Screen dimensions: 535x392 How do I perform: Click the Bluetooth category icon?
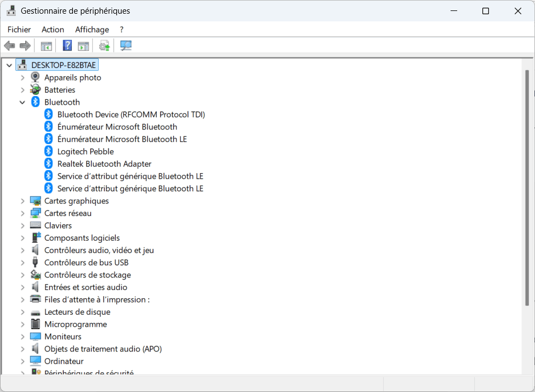tap(35, 101)
